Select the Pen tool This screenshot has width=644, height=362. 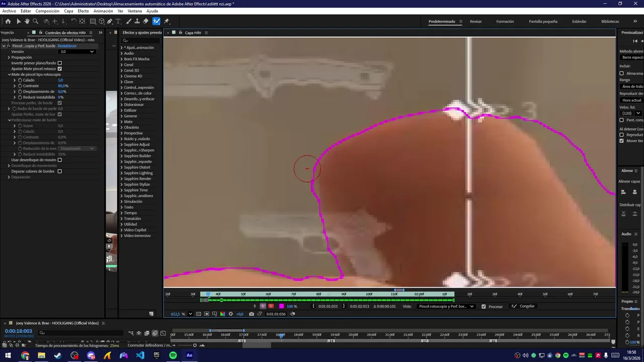pyautogui.click(x=110, y=21)
